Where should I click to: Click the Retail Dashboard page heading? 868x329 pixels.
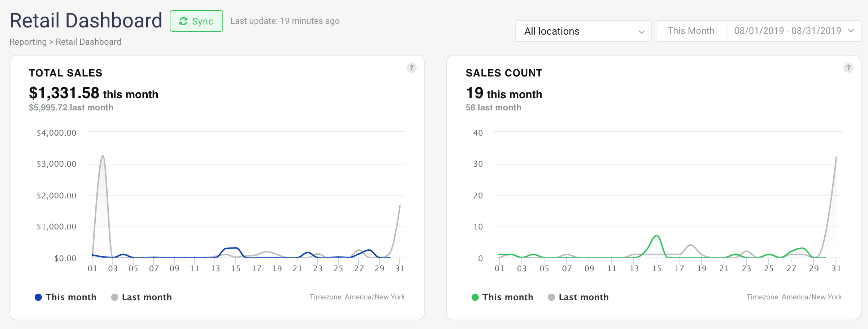[86, 21]
